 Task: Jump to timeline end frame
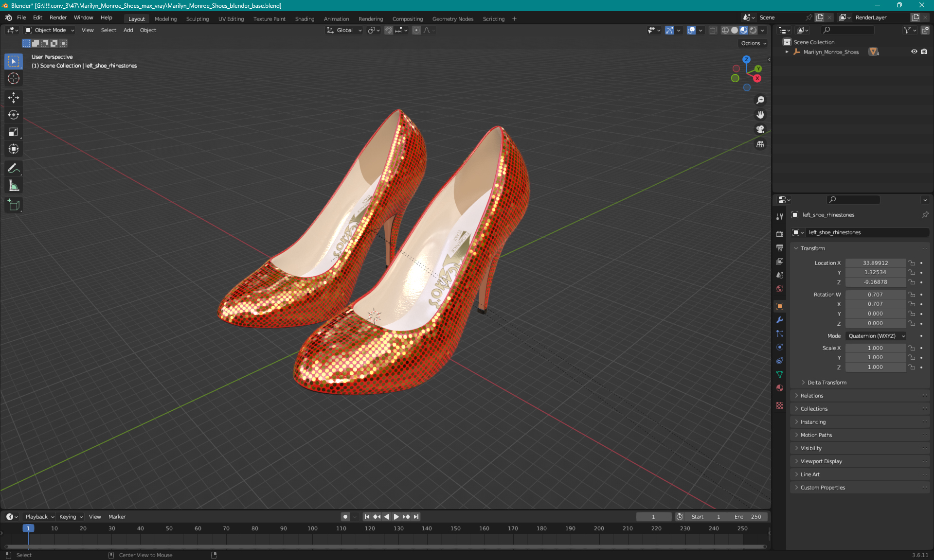point(416,517)
